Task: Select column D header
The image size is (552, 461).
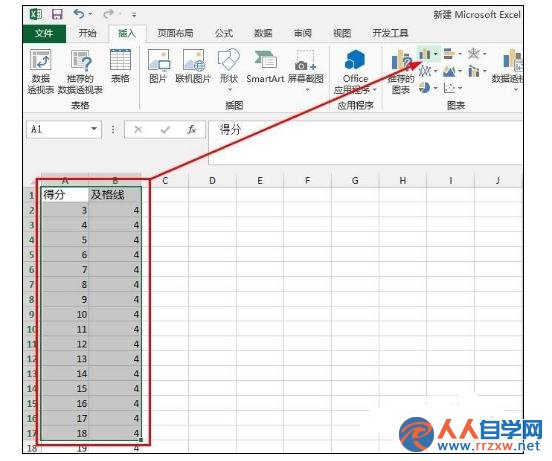Action: point(212,181)
